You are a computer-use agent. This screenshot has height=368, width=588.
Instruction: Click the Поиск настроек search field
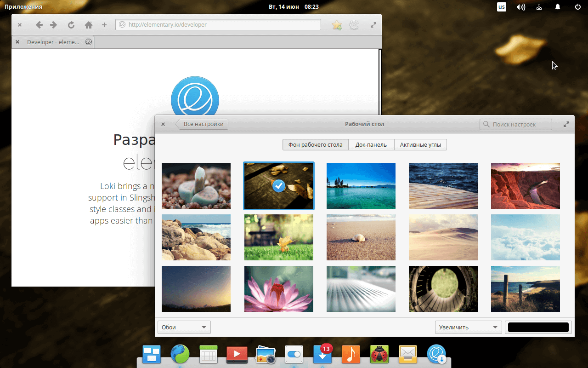(515, 124)
